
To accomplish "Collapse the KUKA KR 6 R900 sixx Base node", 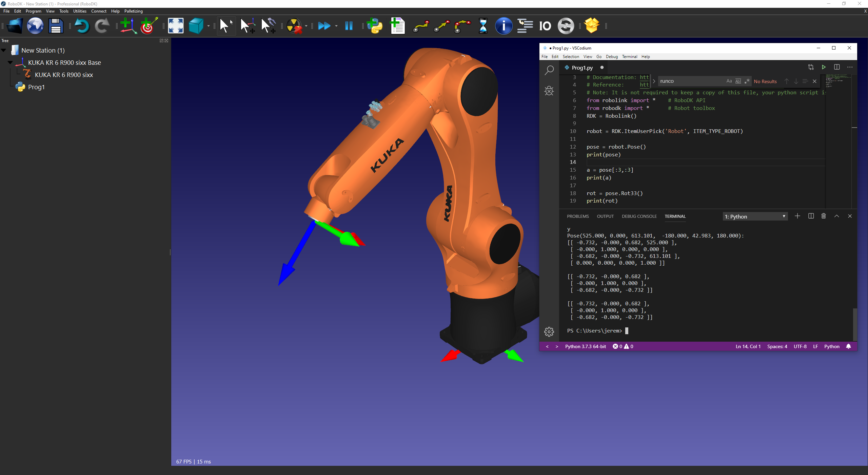I will pos(10,62).
